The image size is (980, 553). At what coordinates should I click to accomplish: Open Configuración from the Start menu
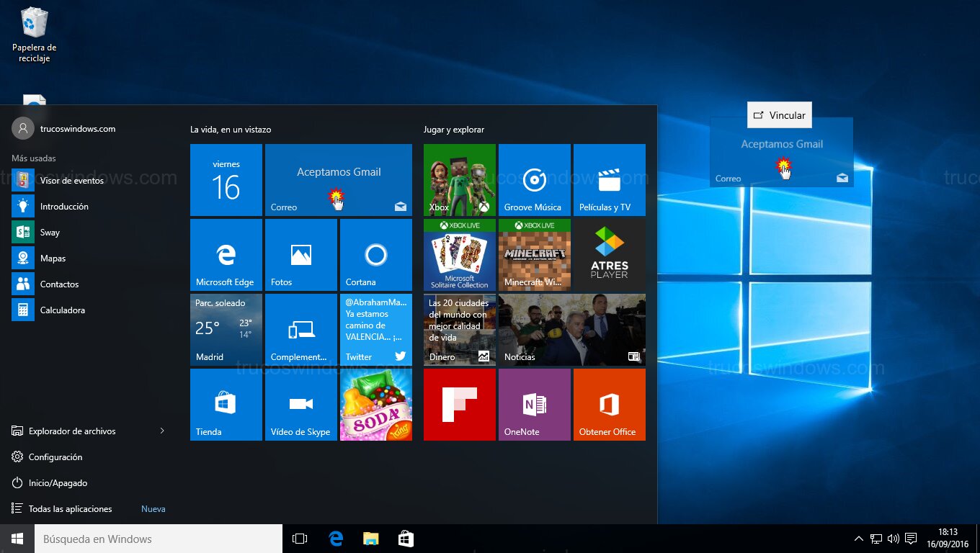[55, 457]
